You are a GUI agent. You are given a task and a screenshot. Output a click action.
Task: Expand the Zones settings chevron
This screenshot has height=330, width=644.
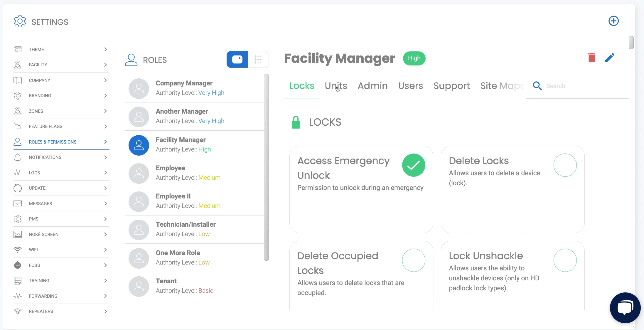105,111
